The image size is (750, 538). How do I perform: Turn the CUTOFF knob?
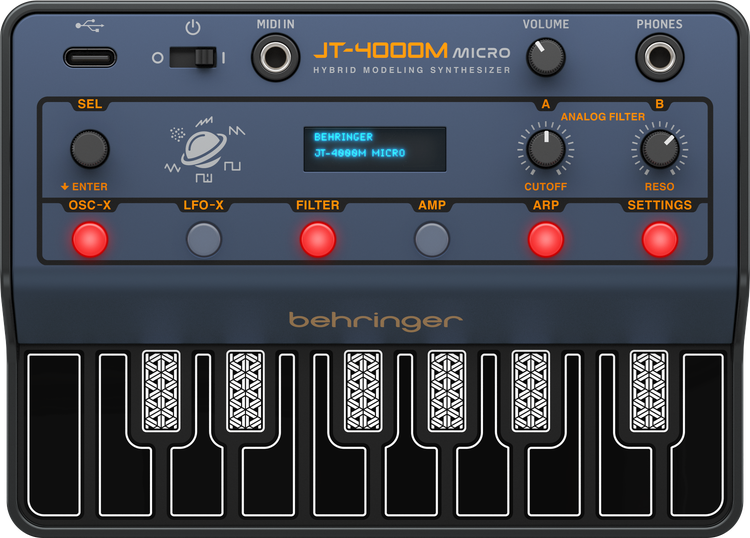pyautogui.click(x=546, y=149)
